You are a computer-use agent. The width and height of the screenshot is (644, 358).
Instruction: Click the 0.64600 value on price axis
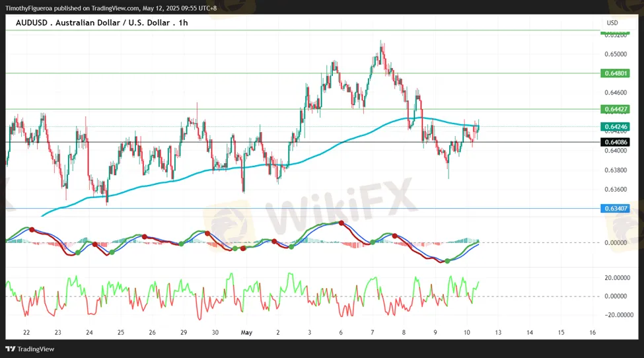617,93
